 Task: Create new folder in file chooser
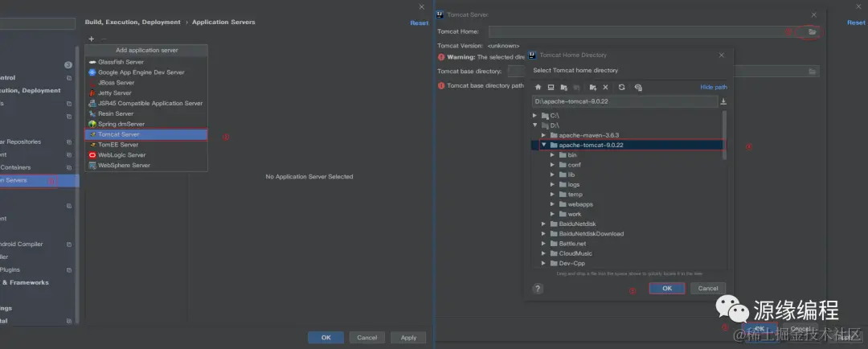coord(593,88)
